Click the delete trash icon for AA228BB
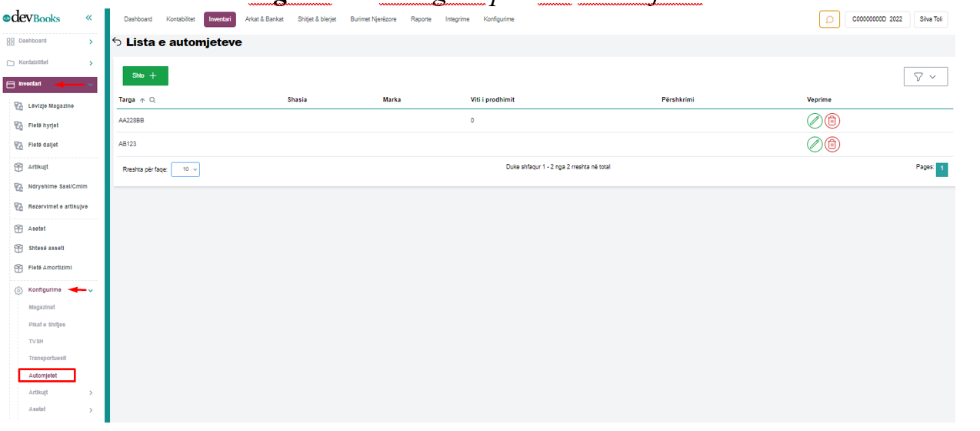This screenshot has height=431, width=980. pos(832,121)
